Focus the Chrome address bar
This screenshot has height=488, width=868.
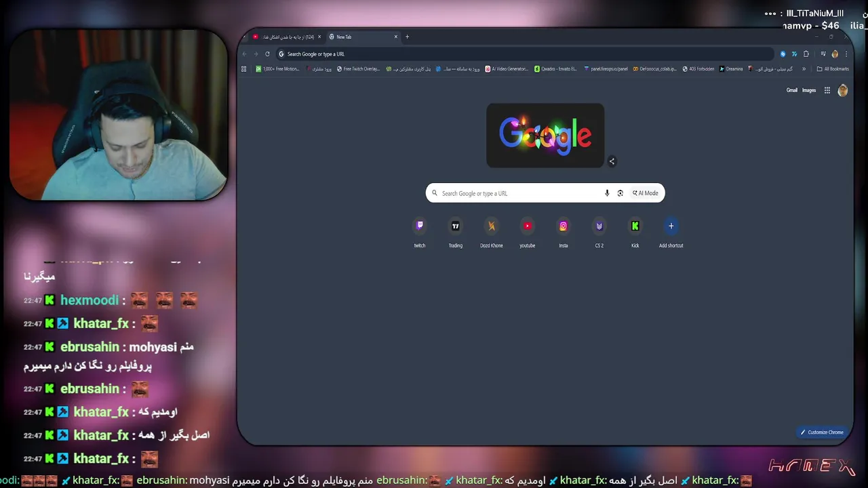[524, 54]
